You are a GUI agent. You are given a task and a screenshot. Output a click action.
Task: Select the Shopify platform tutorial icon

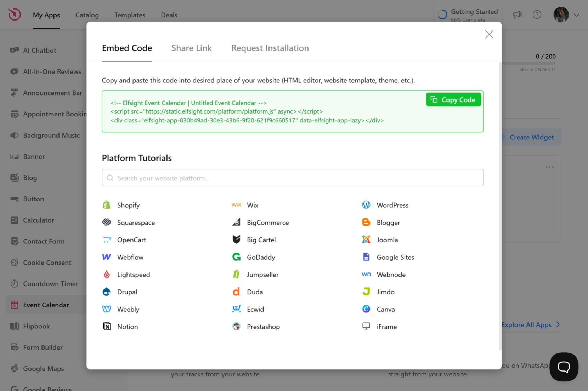[x=106, y=205]
